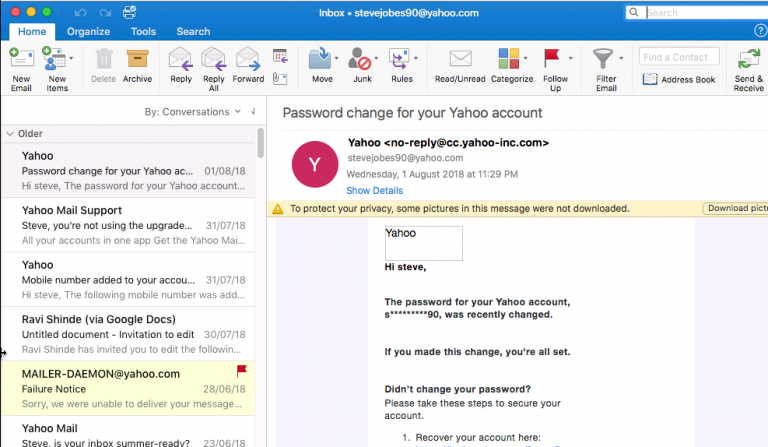Click the New Email icon
Image resolution: width=768 pixels, height=447 pixels.
coord(21,59)
